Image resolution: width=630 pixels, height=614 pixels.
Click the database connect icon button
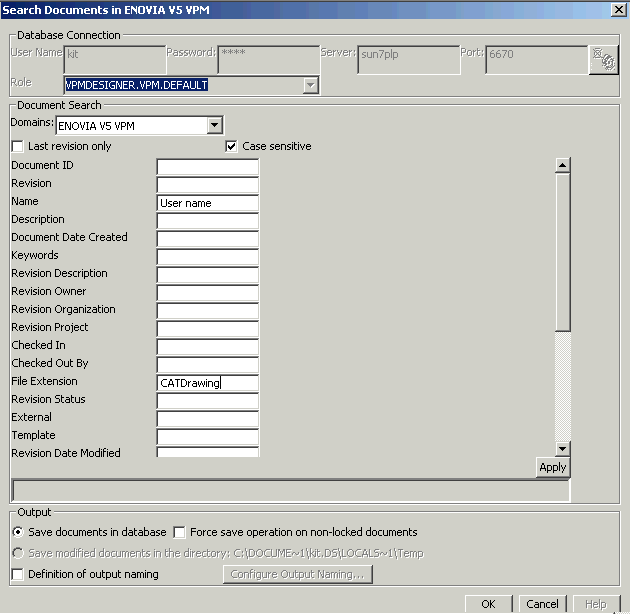click(x=603, y=60)
